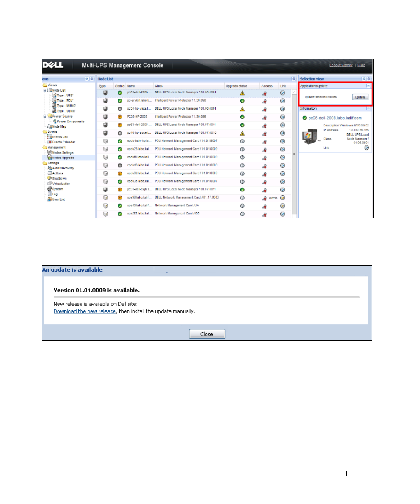Click node list vertical scrollbar up arrow
420x504 pixels.
(x=294, y=92)
